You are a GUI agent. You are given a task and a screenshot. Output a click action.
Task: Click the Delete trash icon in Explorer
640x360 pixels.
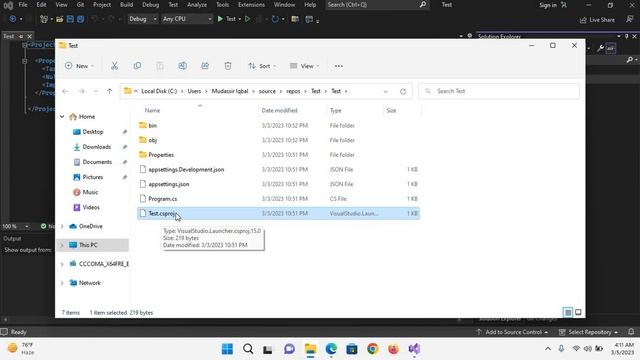click(x=228, y=66)
